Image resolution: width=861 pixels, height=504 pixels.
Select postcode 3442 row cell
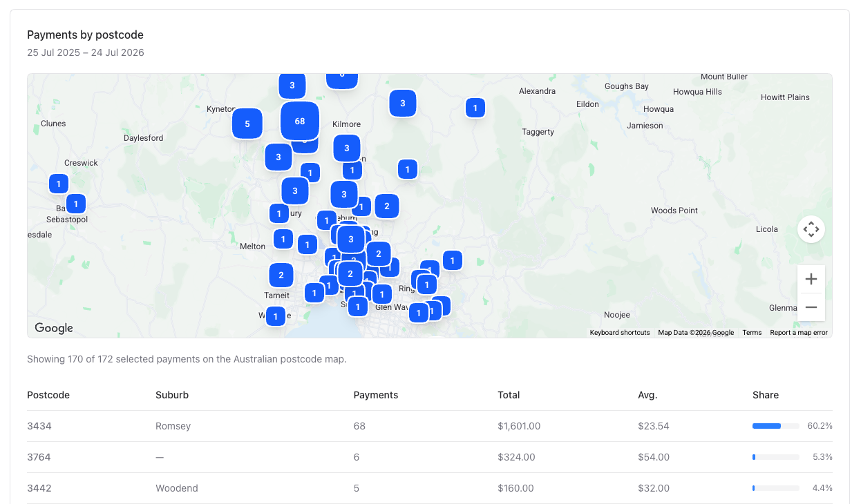tap(39, 488)
